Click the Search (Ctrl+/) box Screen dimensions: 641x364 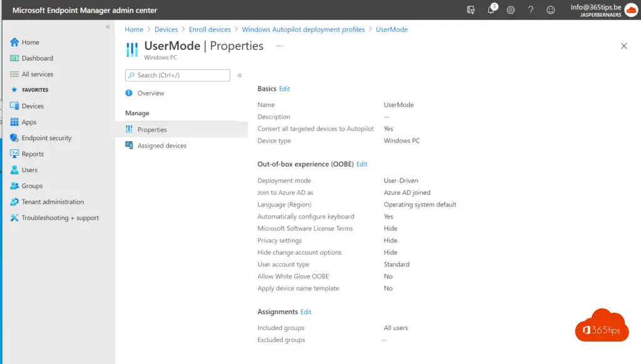pos(177,75)
